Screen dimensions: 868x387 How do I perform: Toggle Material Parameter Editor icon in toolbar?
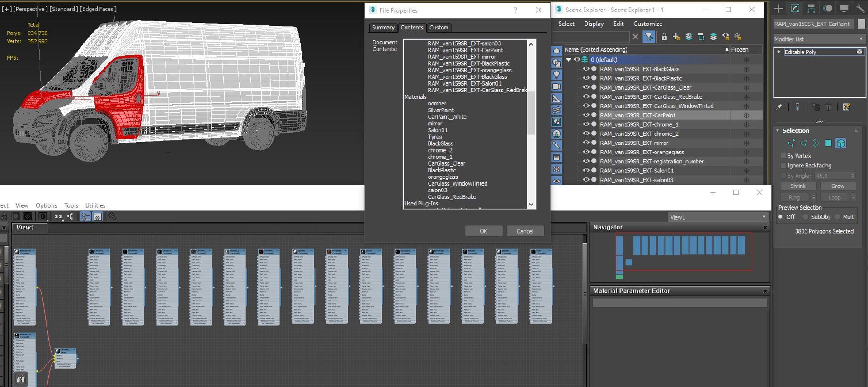[98, 217]
